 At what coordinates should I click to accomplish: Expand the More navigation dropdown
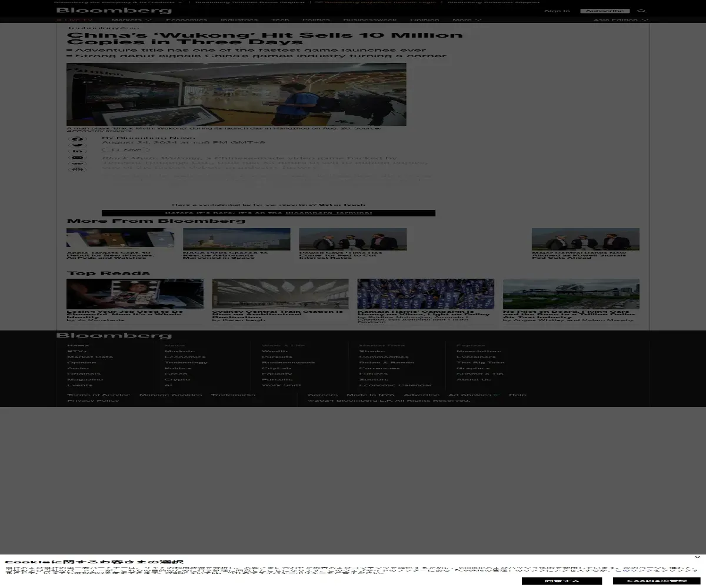click(x=467, y=20)
